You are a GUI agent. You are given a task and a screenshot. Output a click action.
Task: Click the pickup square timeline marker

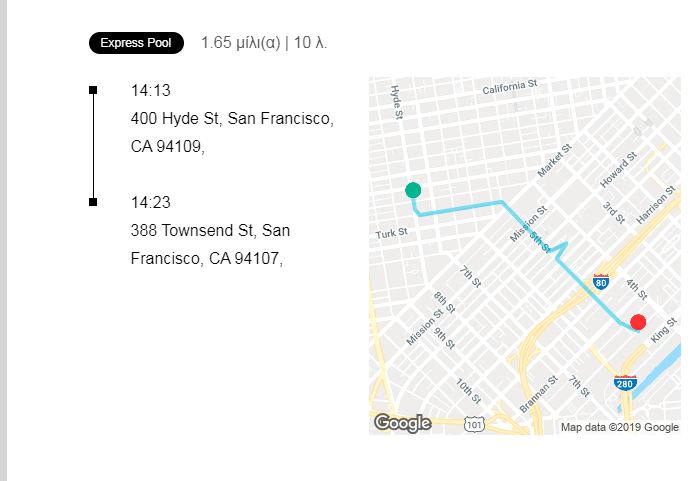pyautogui.click(x=93, y=90)
